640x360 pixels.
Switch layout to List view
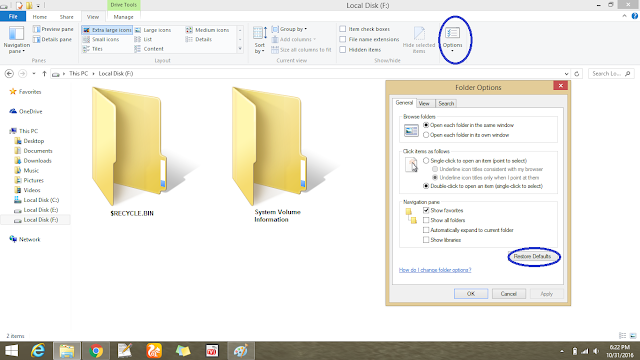coord(143,39)
